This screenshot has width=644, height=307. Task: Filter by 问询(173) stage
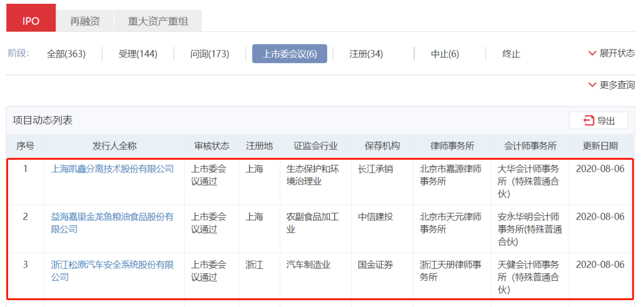point(210,54)
